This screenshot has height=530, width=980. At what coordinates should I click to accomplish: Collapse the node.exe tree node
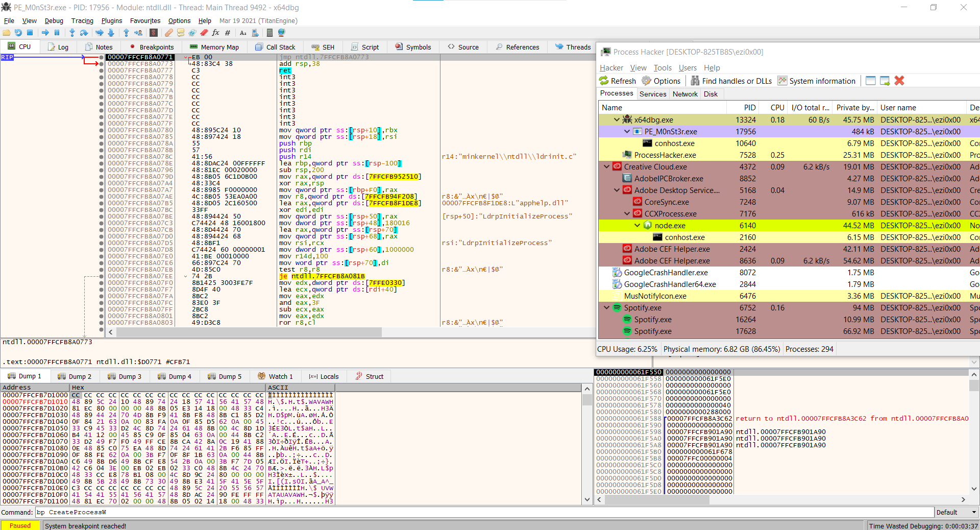(637, 225)
